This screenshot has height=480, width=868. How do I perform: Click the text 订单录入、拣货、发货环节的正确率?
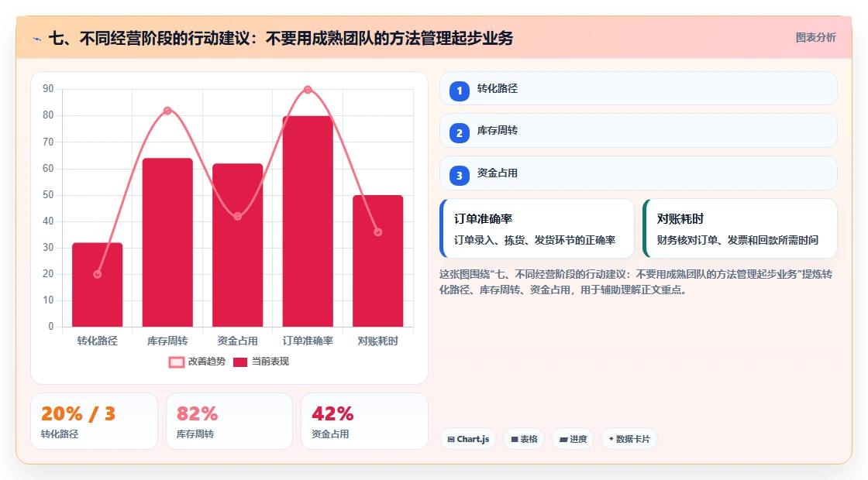point(535,240)
